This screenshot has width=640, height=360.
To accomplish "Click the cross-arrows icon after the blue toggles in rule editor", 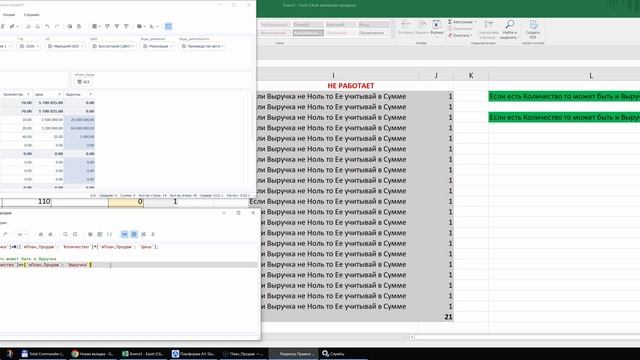I will 143,234.
